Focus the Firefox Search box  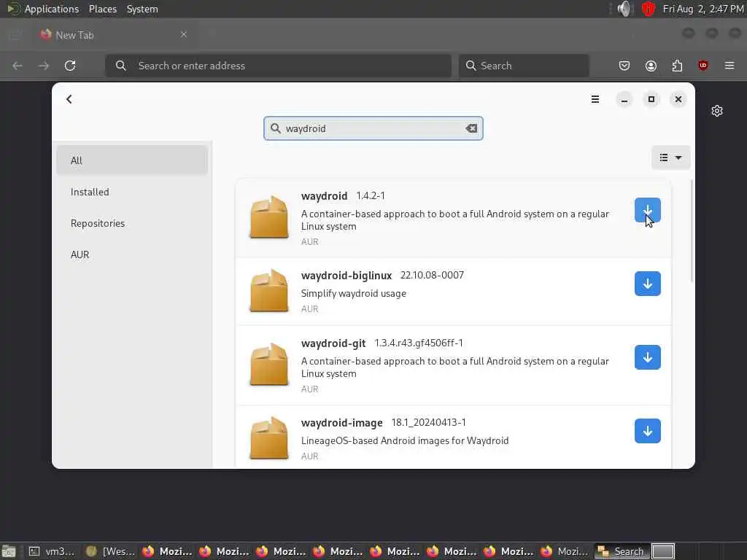tap(524, 66)
